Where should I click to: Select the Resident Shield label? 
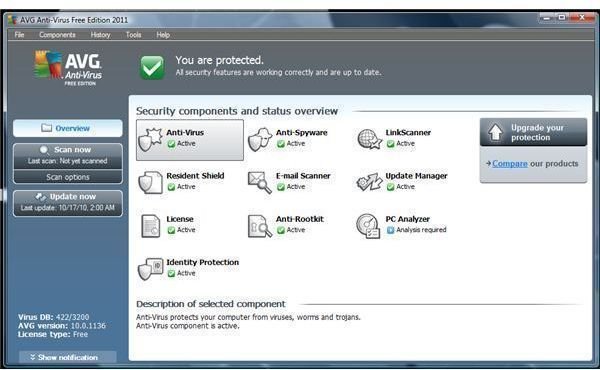pyautogui.click(x=195, y=176)
